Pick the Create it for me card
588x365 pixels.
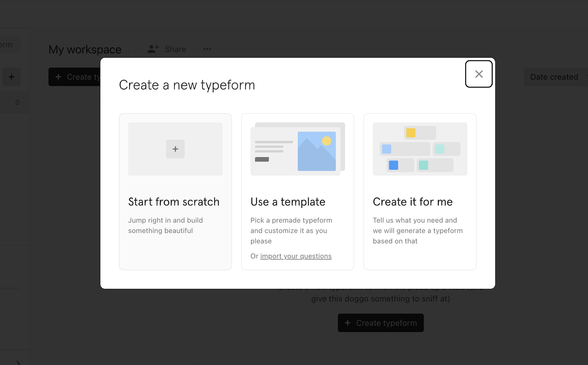[420, 192]
